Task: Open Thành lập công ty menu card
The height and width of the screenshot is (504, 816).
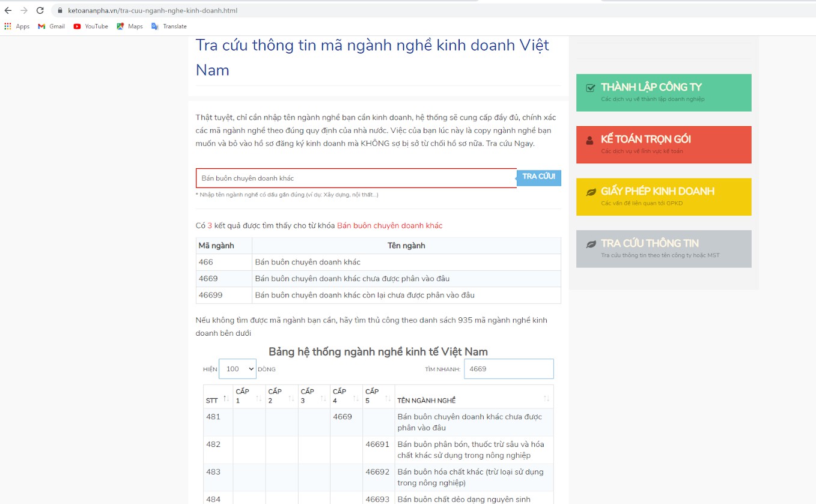Action: tap(663, 93)
